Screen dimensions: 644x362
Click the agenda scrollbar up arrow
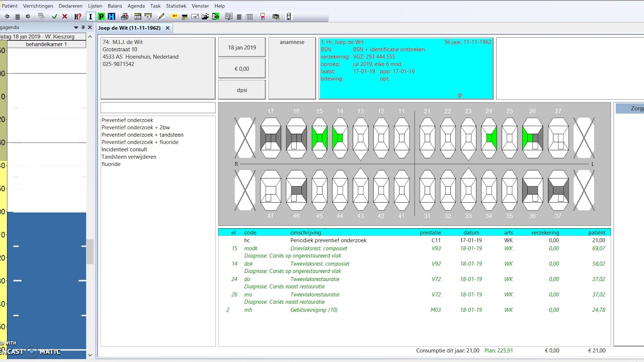pos(90,37)
